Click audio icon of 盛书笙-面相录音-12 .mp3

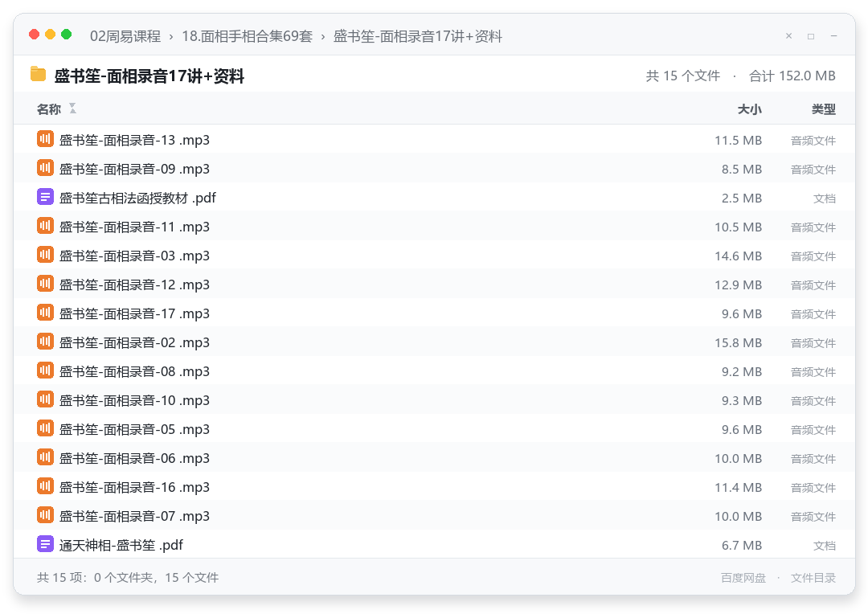[45, 284]
